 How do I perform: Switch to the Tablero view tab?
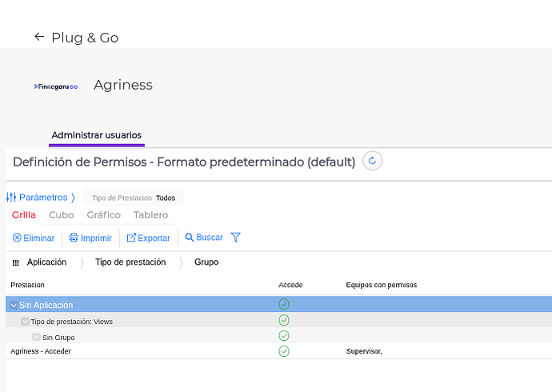point(150,214)
